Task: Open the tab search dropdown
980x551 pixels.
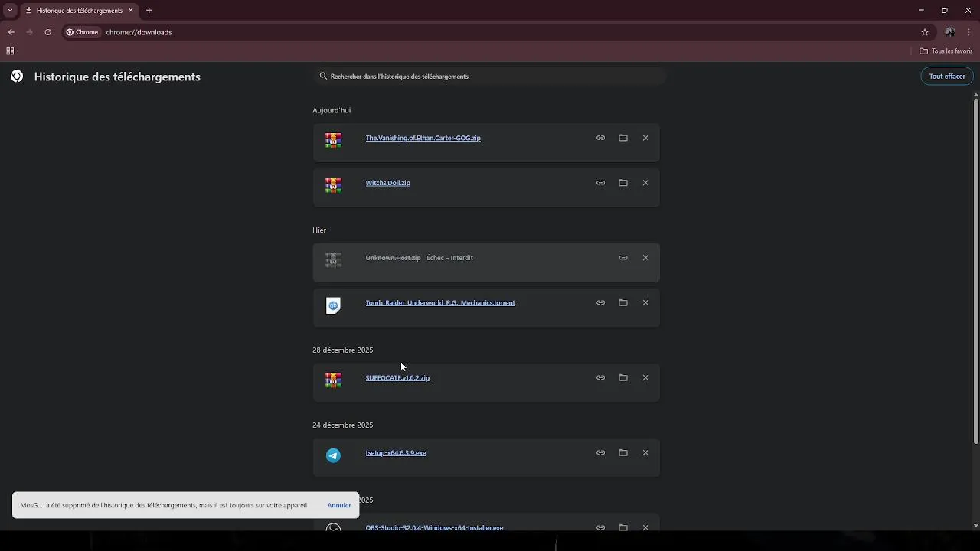Action: click(x=10, y=11)
